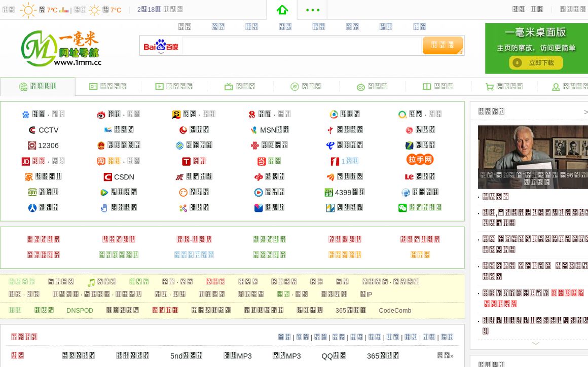Viewport: 588px width, 367px height.
Task: Select the category tab with music disc icon
Action: [306, 87]
